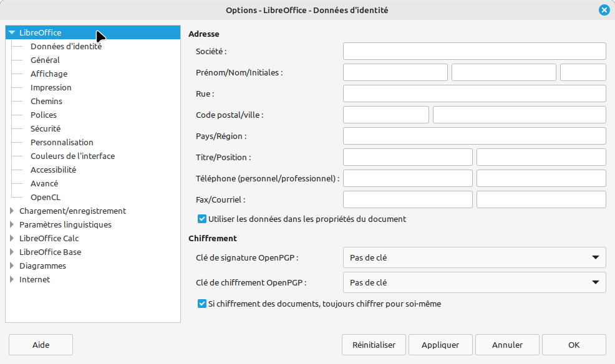This screenshot has height=364, width=615.
Task: Click into the Société text field
Action: (x=474, y=51)
